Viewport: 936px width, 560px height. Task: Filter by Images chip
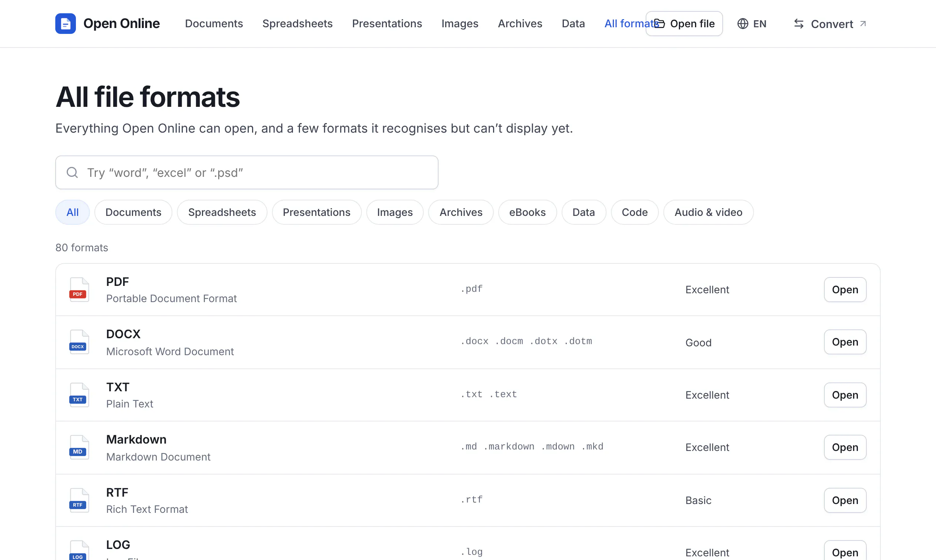pyautogui.click(x=395, y=212)
